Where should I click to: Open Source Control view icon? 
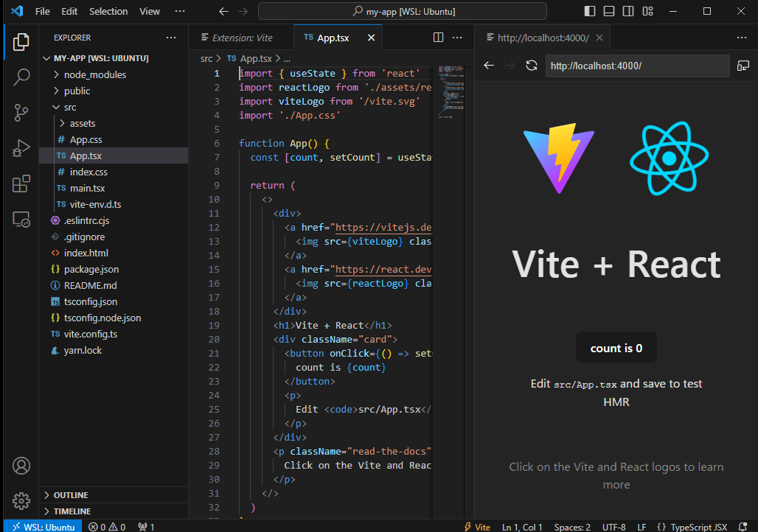pyautogui.click(x=21, y=113)
